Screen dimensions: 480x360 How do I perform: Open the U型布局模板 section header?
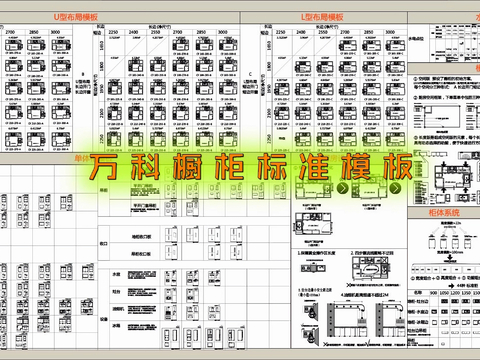76,17
